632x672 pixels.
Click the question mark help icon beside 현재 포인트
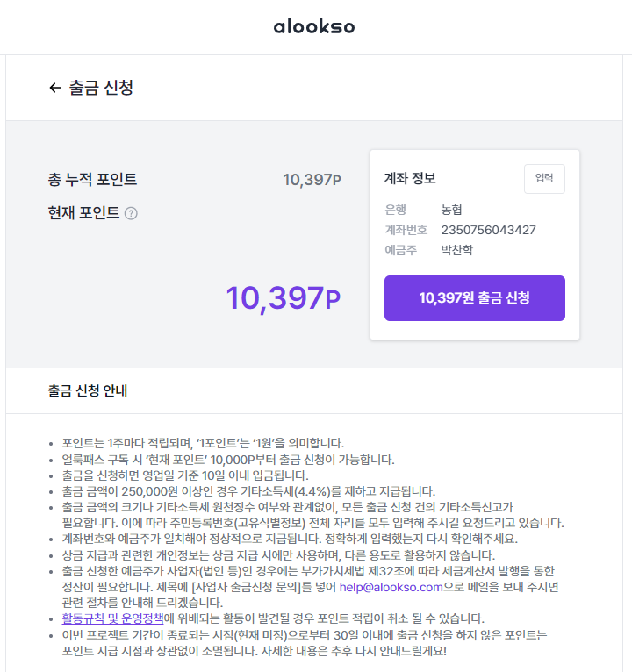click(131, 213)
